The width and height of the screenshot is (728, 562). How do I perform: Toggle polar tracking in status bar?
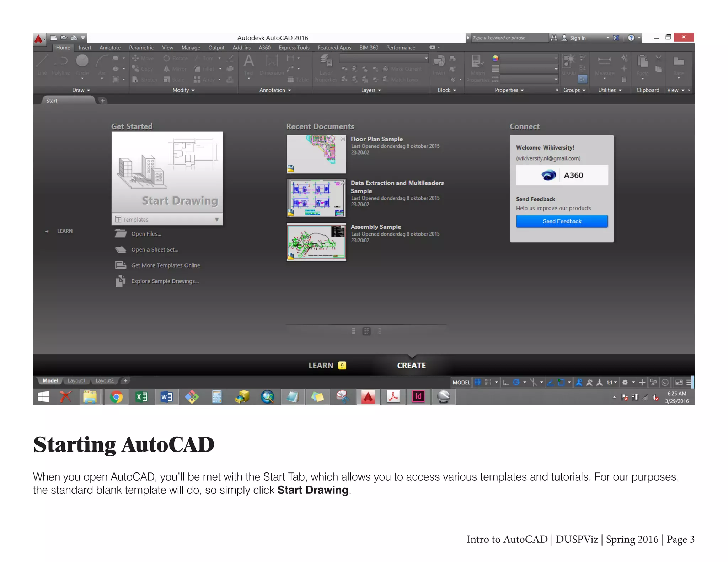516,382
